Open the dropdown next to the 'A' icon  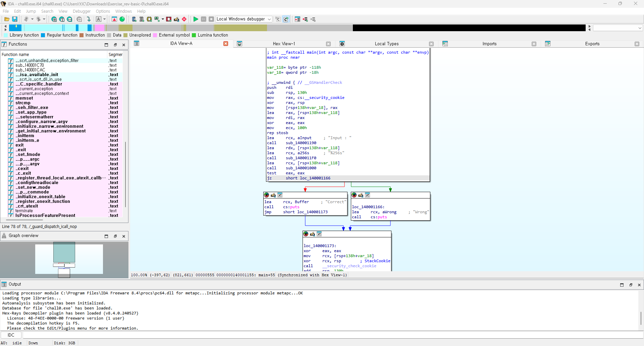point(104,19)
